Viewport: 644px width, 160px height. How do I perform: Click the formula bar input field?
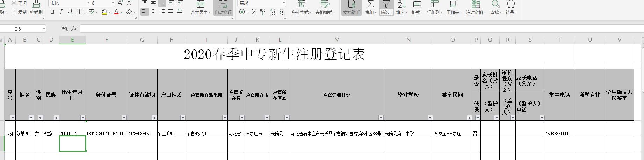click(349, 29)
